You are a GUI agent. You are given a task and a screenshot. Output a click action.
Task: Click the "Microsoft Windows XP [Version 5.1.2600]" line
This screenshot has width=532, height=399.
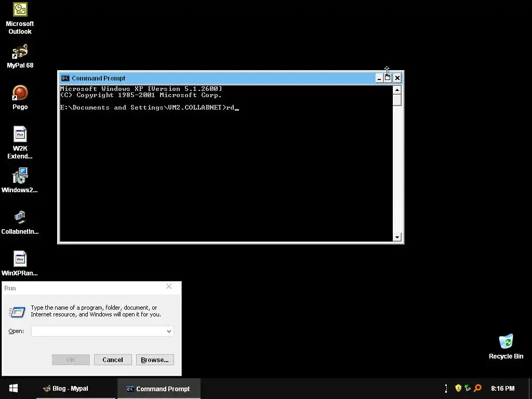tap(141, 88)
